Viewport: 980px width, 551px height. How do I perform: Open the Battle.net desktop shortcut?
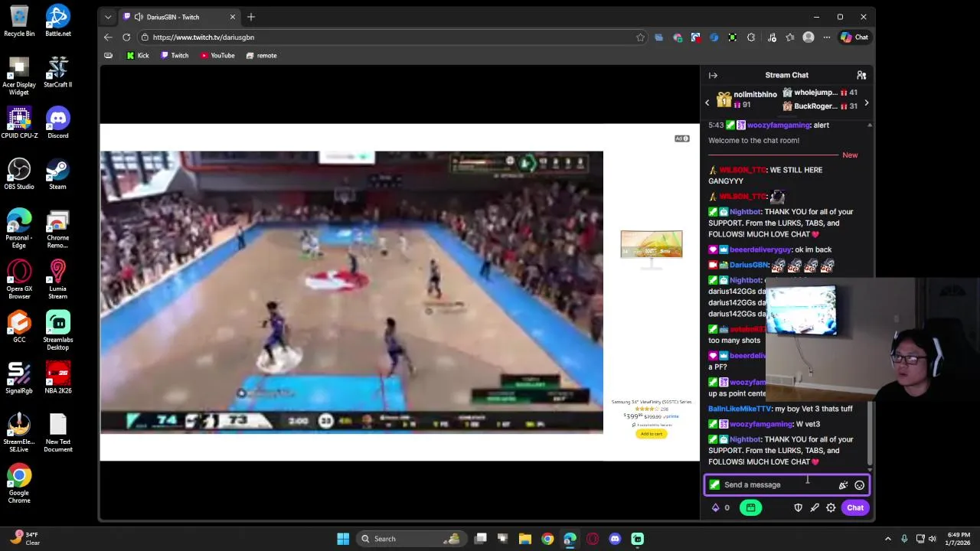click(57, 21)
